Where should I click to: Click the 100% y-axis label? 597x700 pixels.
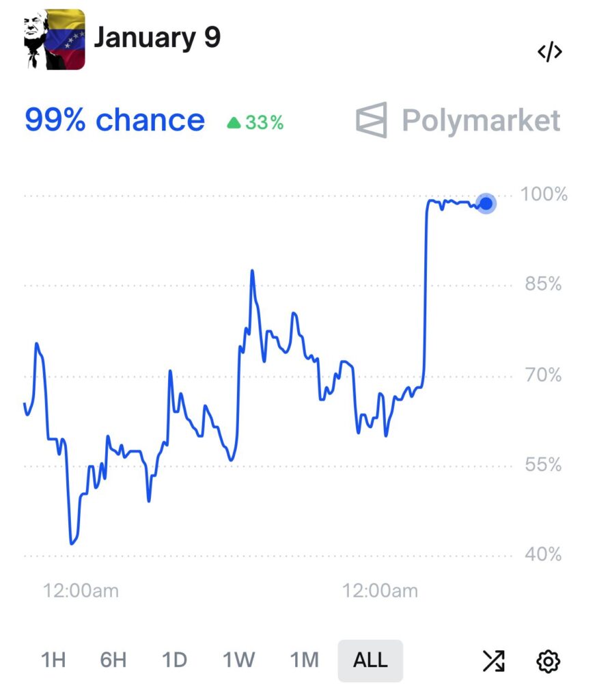pyautogui.click(x=544, y=194)
